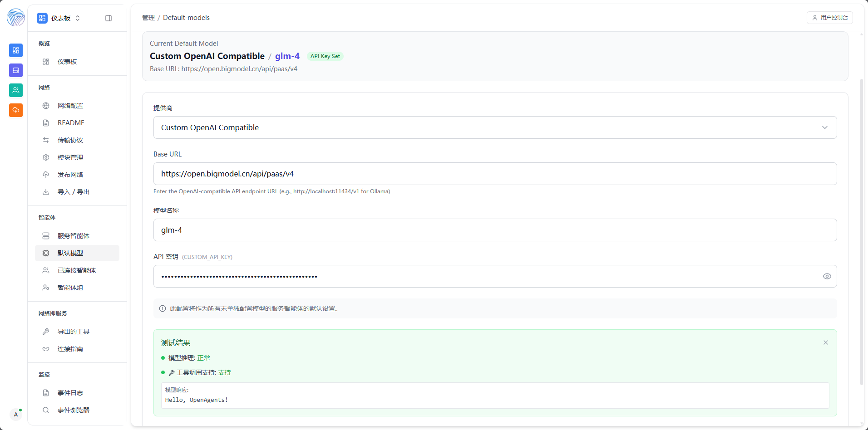Image resolution: width=868 pixels, height=430 pixels.
Task: Click the 用户控制台 button
Action: (x=829, y=18)
